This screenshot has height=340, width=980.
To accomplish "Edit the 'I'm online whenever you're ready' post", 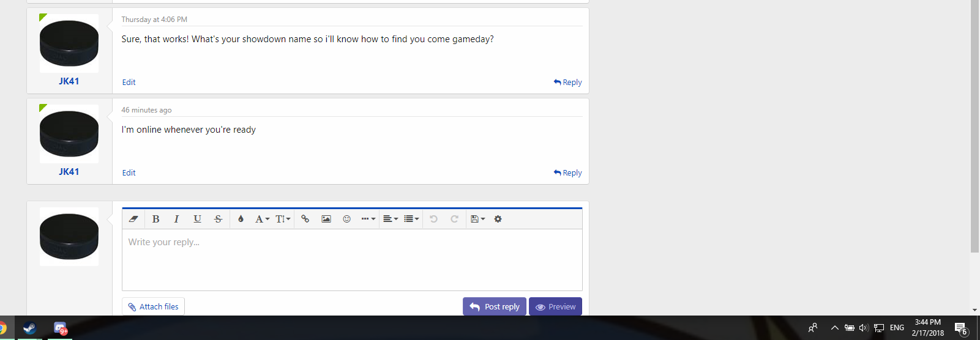I will tap(129, 172).
